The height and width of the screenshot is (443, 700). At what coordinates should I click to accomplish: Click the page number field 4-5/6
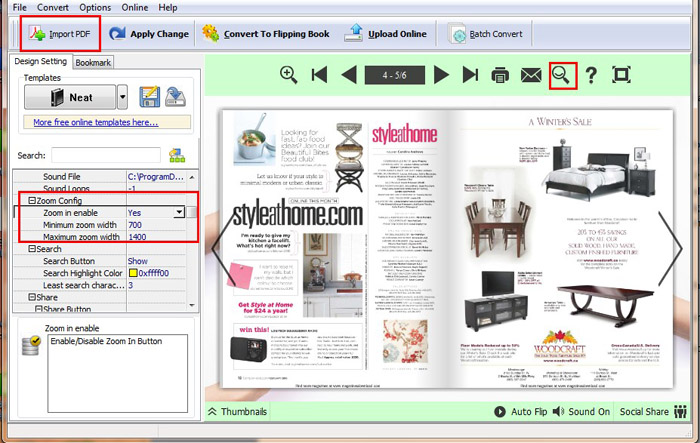[395, 75]
